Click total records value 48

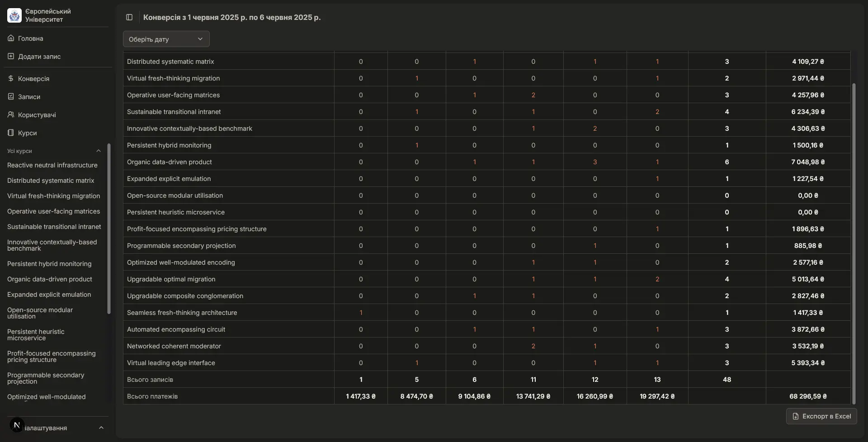point(727,380)
